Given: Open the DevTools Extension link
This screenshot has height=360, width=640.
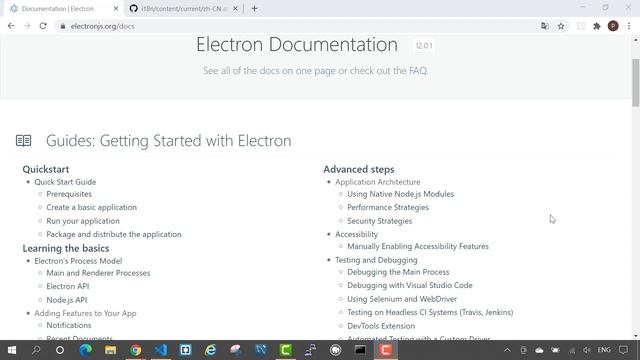Looking at the screenshot, I should point(381,326).
